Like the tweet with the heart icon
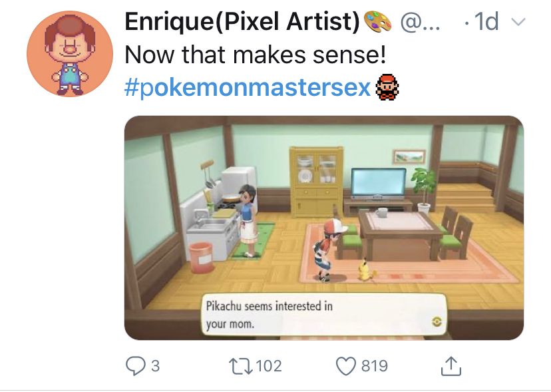This screenshot has height=392, width=551. pyautogui.click(x=346, y=366)
